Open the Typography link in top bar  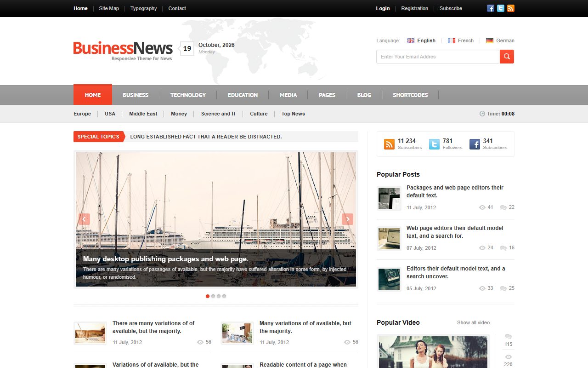tap(143, 8)
